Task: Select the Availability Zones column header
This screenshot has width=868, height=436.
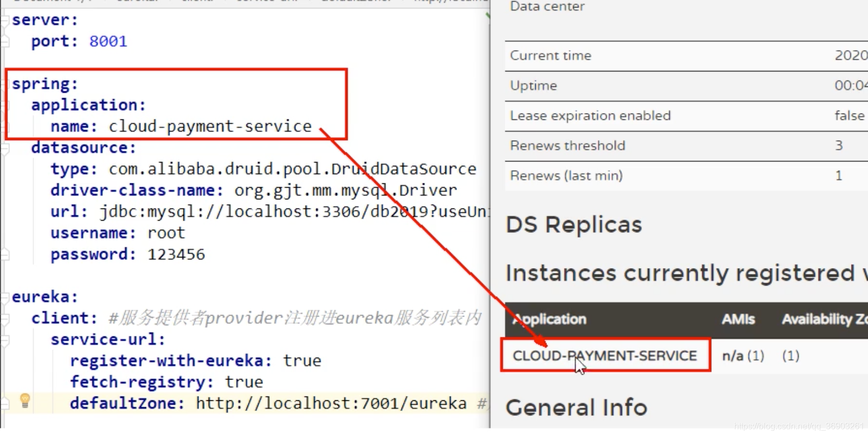Action: pyautogui.click(x=824, y=319)
